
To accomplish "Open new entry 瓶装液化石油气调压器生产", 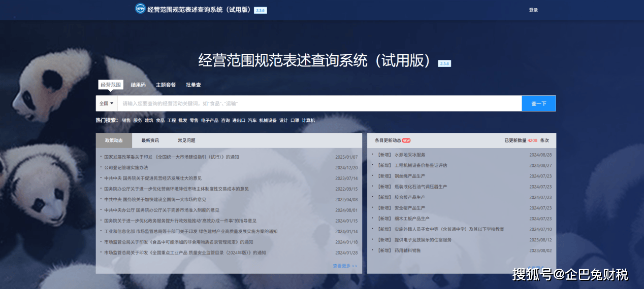I will click(412, 187).
